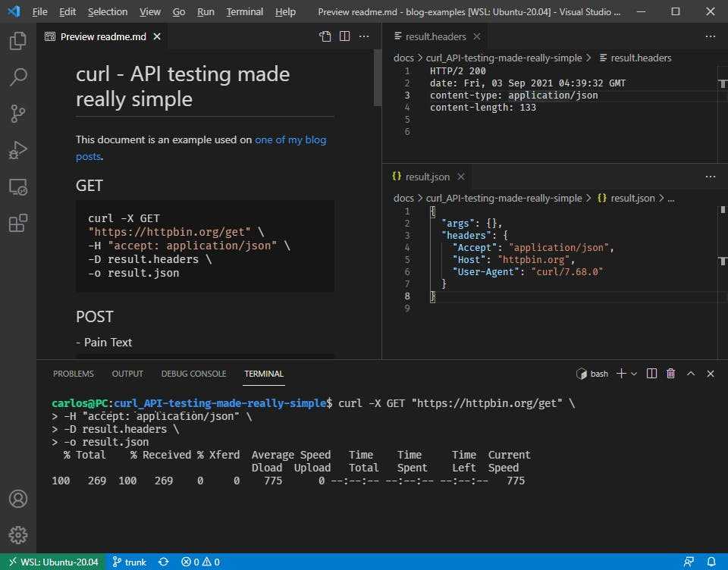Viewport: 728px width, 570px height.
Task: Open the launch profile dropdown arrow
Action: [x=634, y=374]
